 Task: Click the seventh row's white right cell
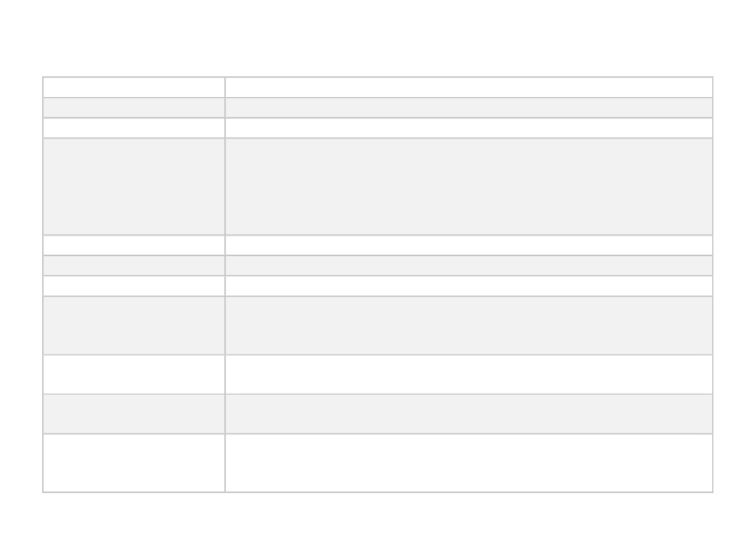click(x=469, y=286)
